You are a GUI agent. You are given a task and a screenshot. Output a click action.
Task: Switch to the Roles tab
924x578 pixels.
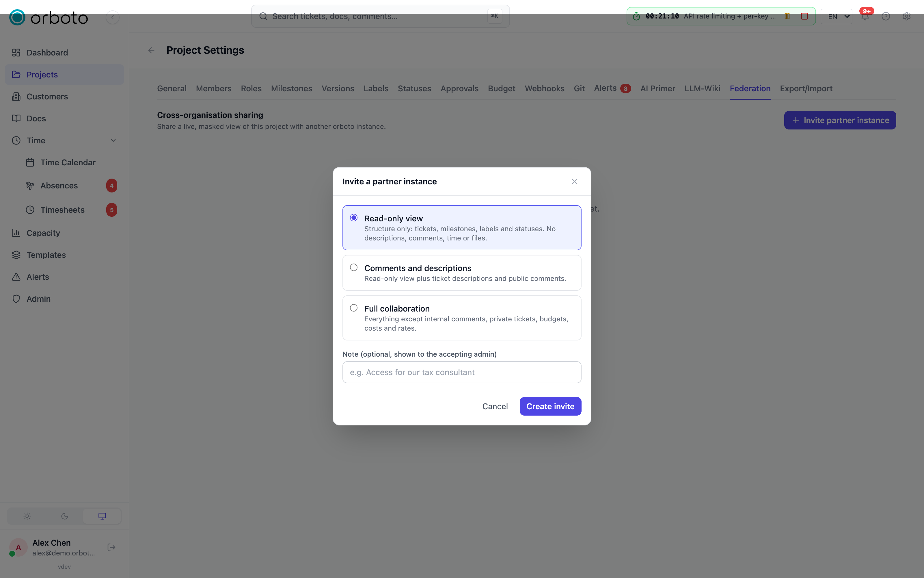251,89
